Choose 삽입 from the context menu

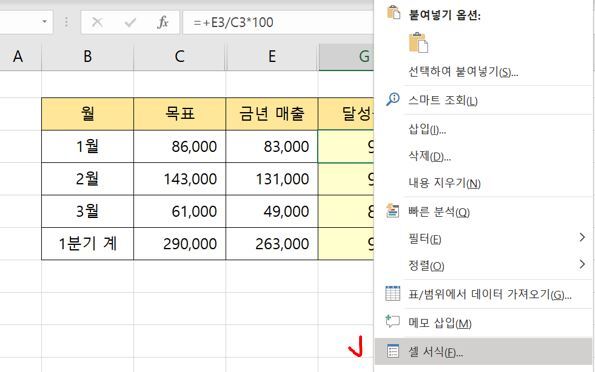point(427,129)
